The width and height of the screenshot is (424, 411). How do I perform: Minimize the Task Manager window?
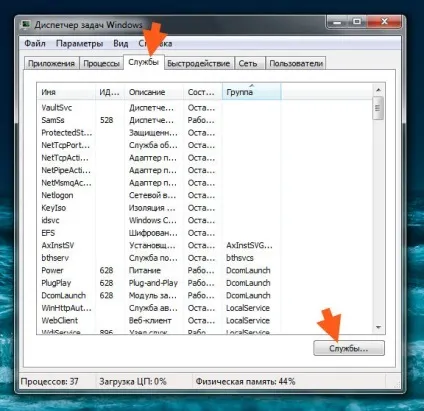(337, 22)
